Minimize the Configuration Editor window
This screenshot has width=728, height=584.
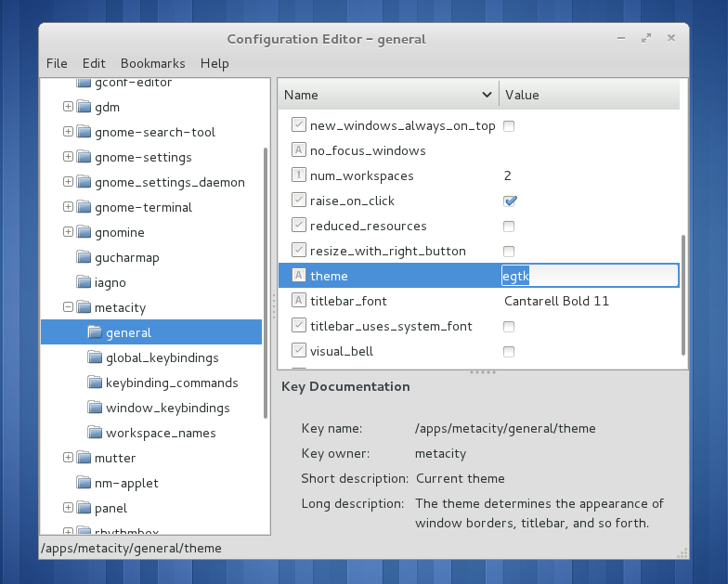click(x=620, y=39)
